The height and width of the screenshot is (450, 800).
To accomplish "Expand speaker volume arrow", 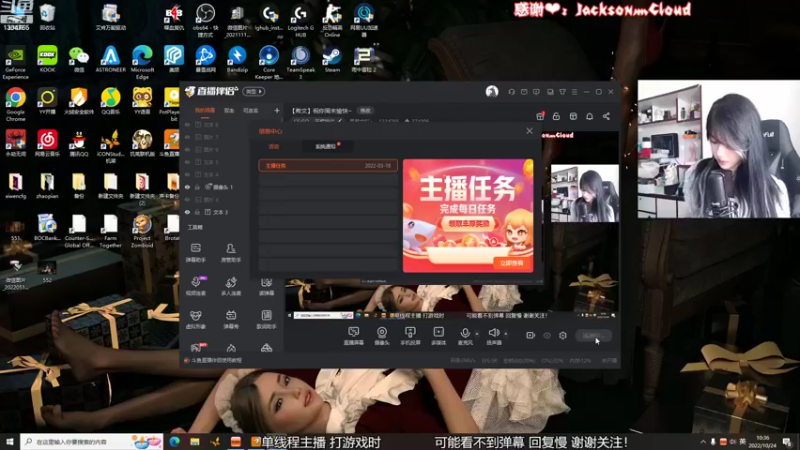I will 506,334.
